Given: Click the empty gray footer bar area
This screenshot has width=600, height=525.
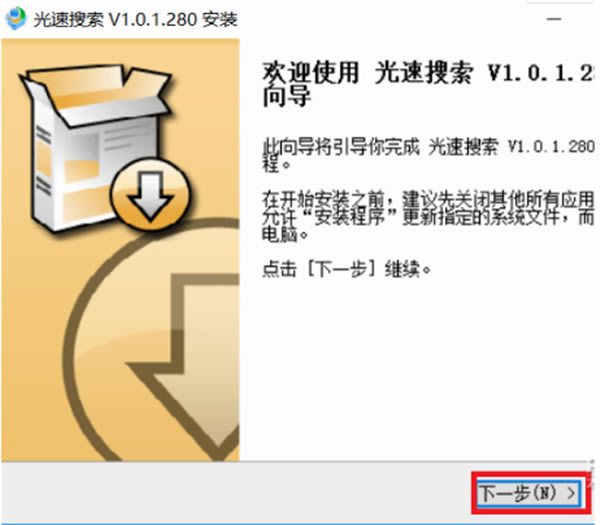Looking at the screenshot, I should click(237, 493).
